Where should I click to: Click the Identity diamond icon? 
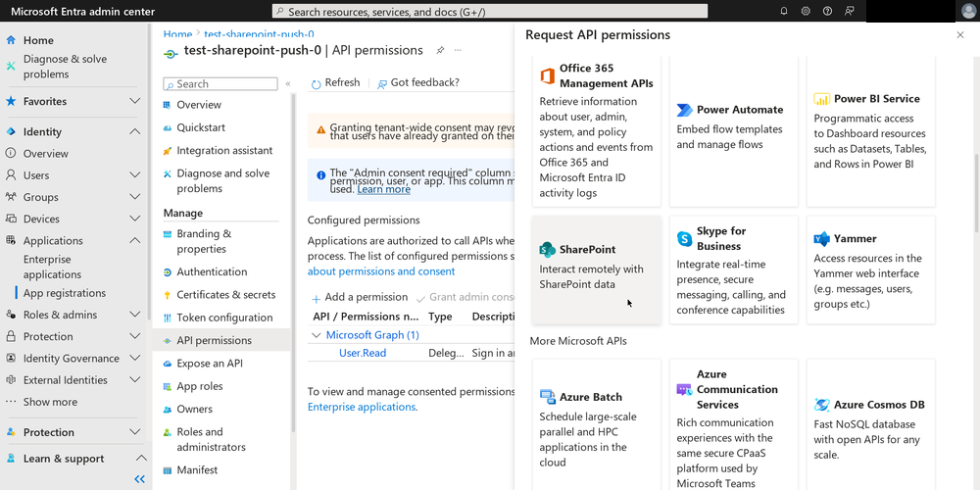(x=11, y=132)
